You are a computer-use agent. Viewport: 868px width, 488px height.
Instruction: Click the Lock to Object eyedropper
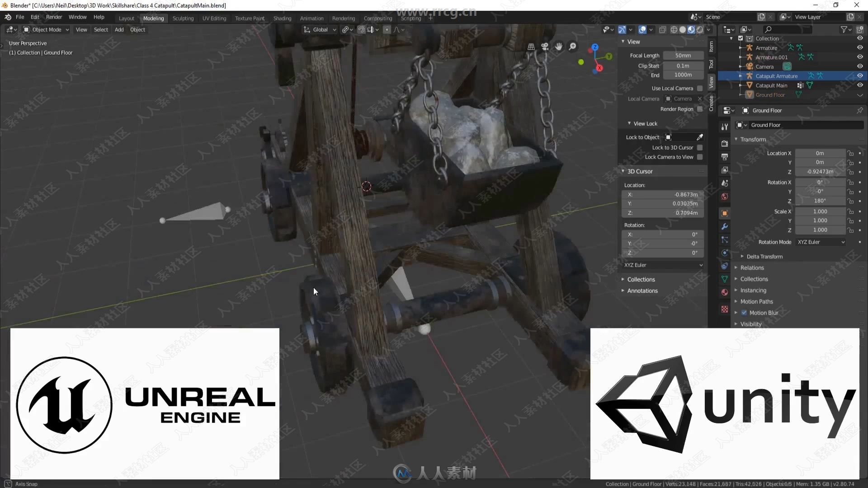coord(700,137)
